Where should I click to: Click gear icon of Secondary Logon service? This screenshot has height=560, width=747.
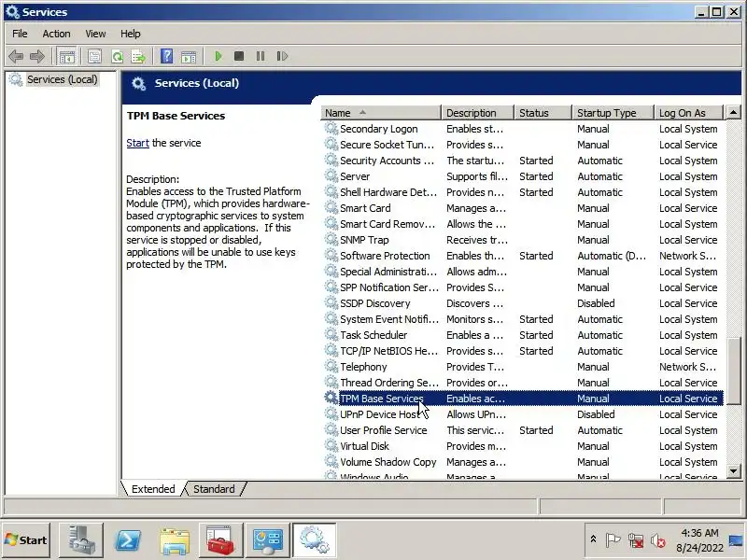point(331,128)
